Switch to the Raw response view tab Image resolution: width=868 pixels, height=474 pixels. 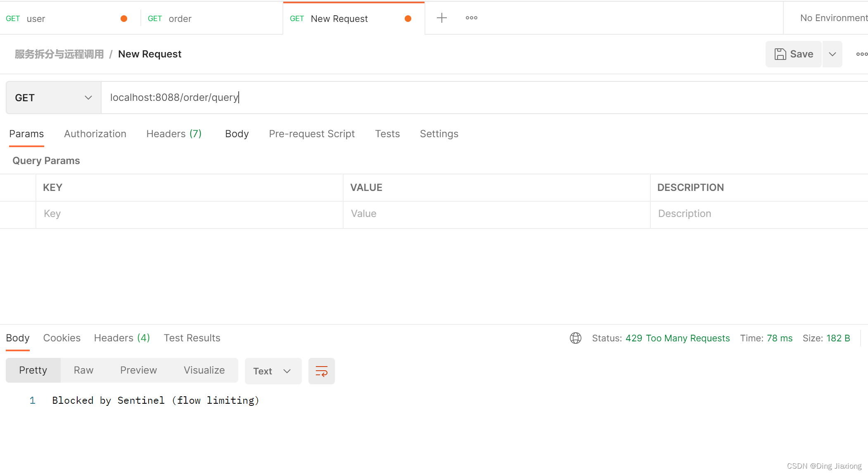tap(83, 371)
